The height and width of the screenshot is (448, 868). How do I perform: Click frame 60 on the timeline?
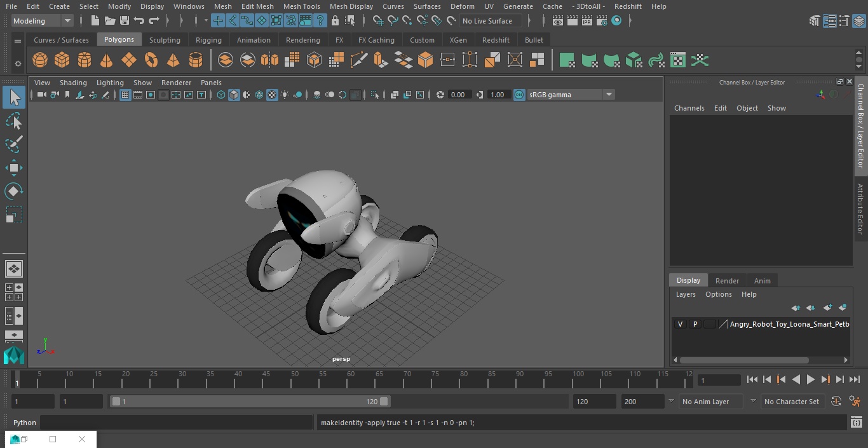[x=351, y=379]
